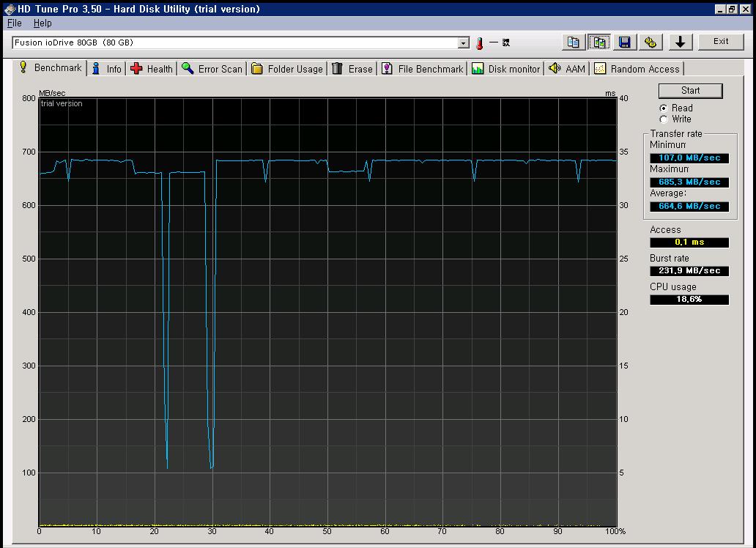Switch to the File Benchmark tab
The image size is (756, 548).
pos(423,69)
